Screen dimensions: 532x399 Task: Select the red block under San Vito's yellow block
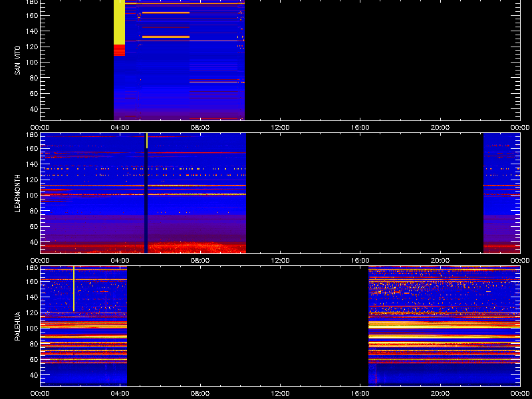[120, 51]
